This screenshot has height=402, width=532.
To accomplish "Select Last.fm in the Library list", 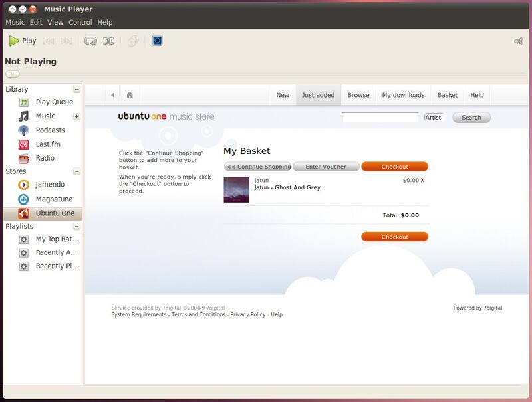I will (x=47, y=144).
